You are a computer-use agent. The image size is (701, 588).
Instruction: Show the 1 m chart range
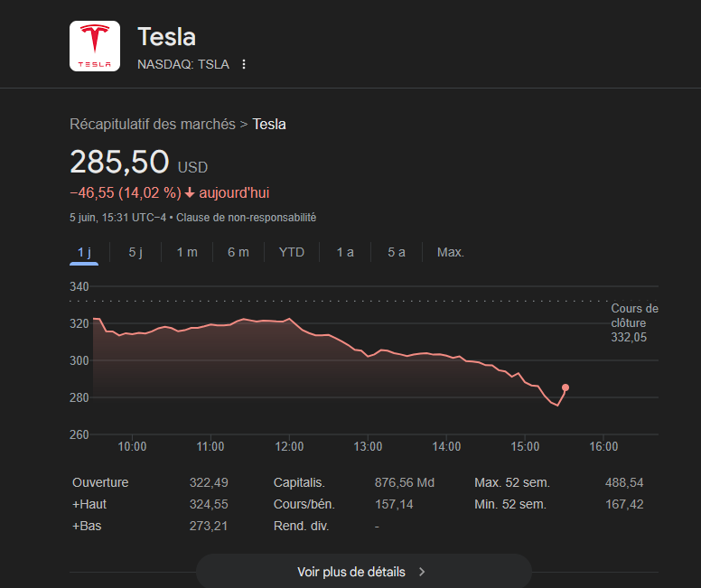(187, 252)
